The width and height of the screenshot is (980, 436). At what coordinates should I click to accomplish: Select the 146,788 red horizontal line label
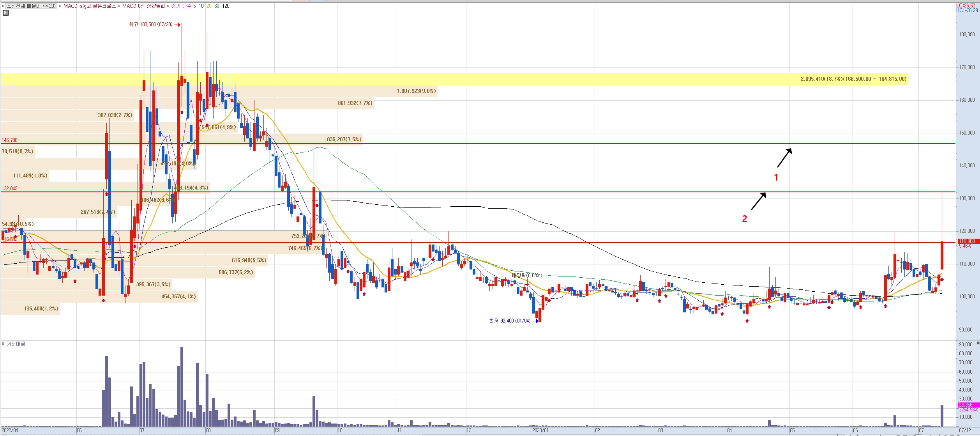click(x=10, y=140)
